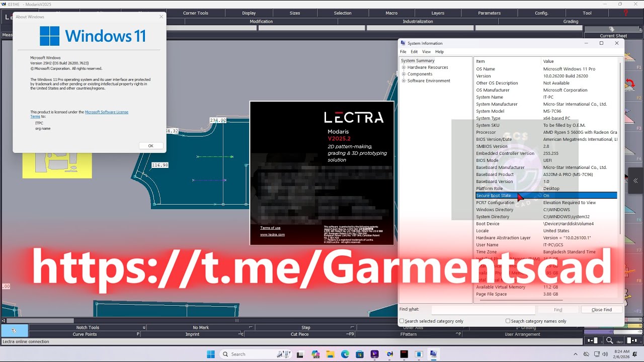Image resolution: width=644 pixels, height=362 pixels.
Task: Switch to the Grading tab
Action: (571, 22)
